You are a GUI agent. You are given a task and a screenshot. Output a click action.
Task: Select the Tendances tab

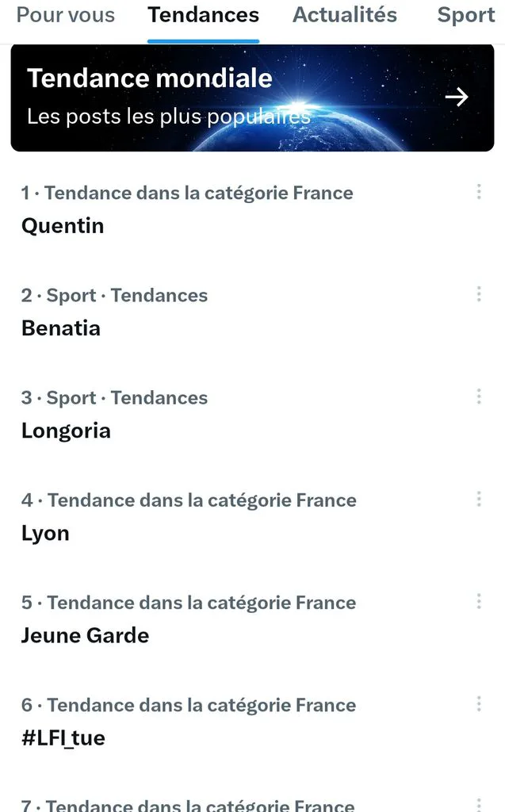[x=204, y=15]
